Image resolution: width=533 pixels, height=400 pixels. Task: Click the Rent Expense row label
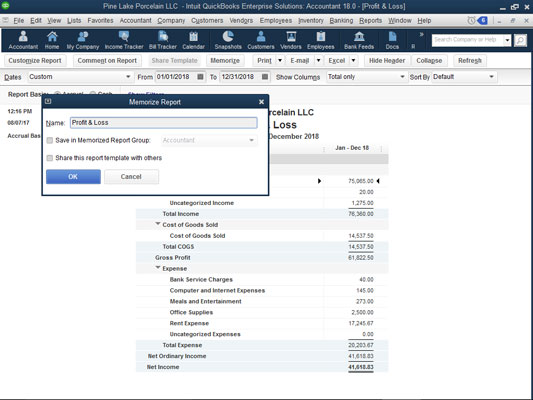pyautogui.click(x=189, y=323)
